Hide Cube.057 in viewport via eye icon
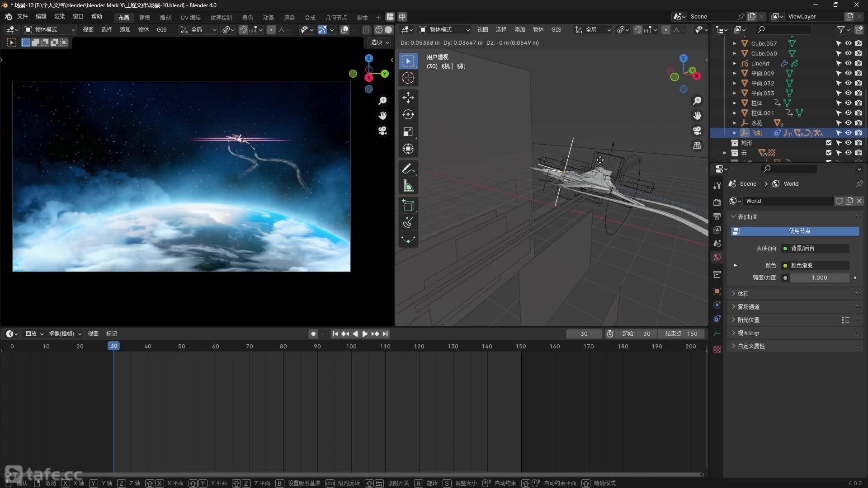 (849, 43)
